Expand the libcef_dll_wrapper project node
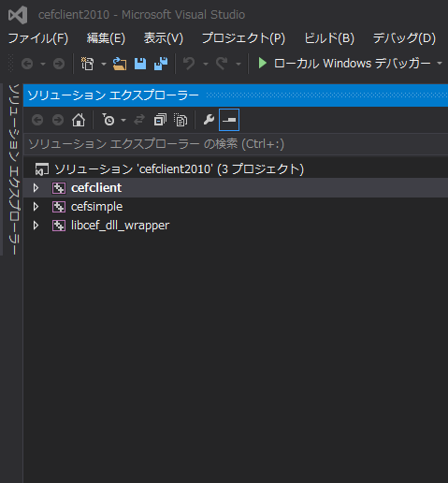 (x=36, y=226)
